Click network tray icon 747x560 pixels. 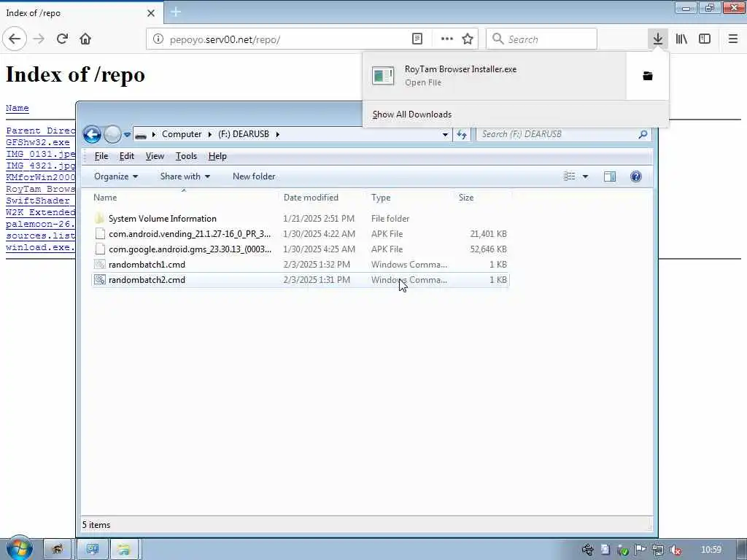tap(657, 550)
